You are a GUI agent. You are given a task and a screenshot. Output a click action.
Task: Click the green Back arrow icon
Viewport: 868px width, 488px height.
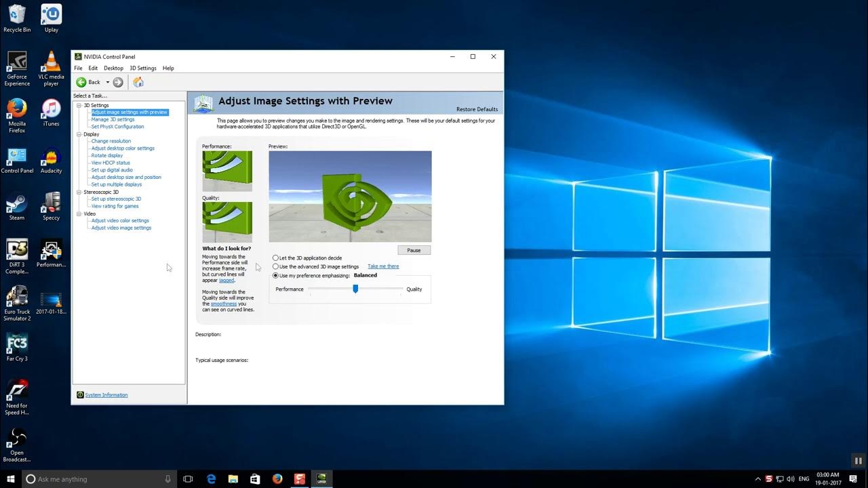(81, 82)
